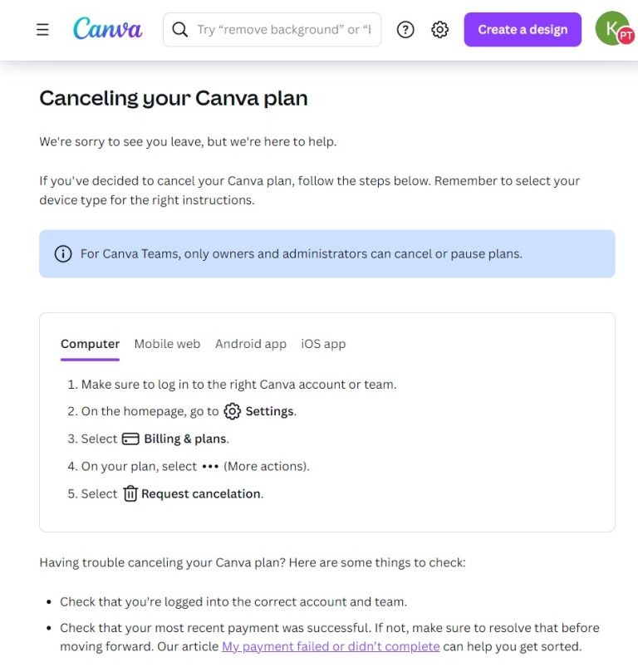
Task: Switch to the Mobile web tab
Action: point(167,344)
